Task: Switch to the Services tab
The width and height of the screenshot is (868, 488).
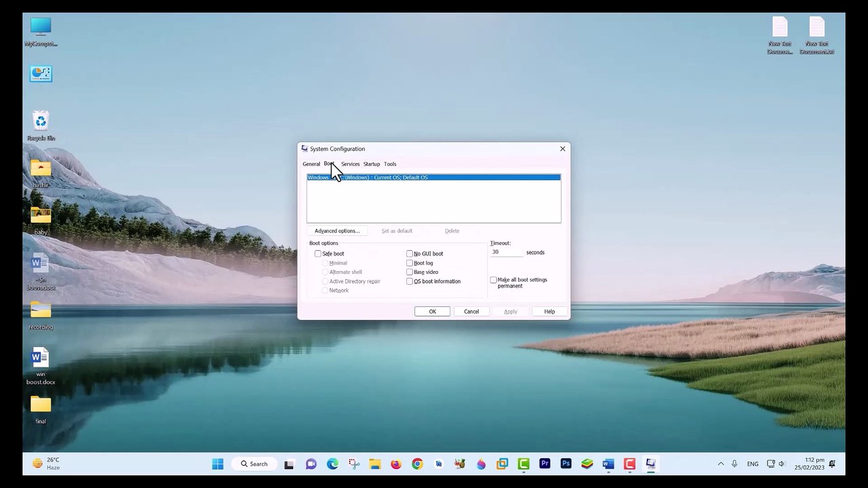Action: coord(351,164)
